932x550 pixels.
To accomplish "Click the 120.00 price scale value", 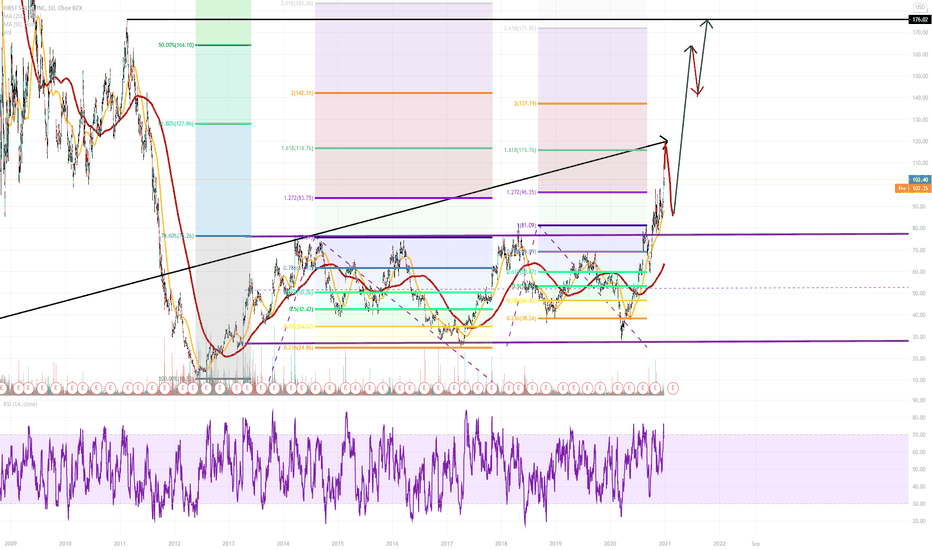I will pos(920,142).
